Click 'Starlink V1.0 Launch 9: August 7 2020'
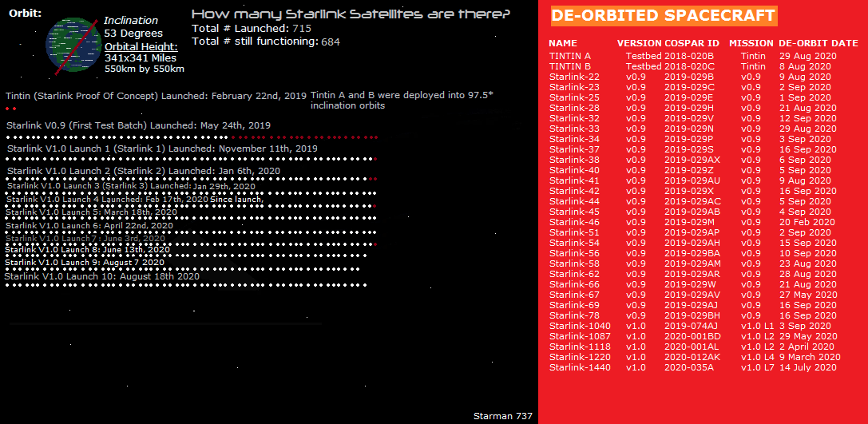The image size is (868, 424). coord(85,262)
